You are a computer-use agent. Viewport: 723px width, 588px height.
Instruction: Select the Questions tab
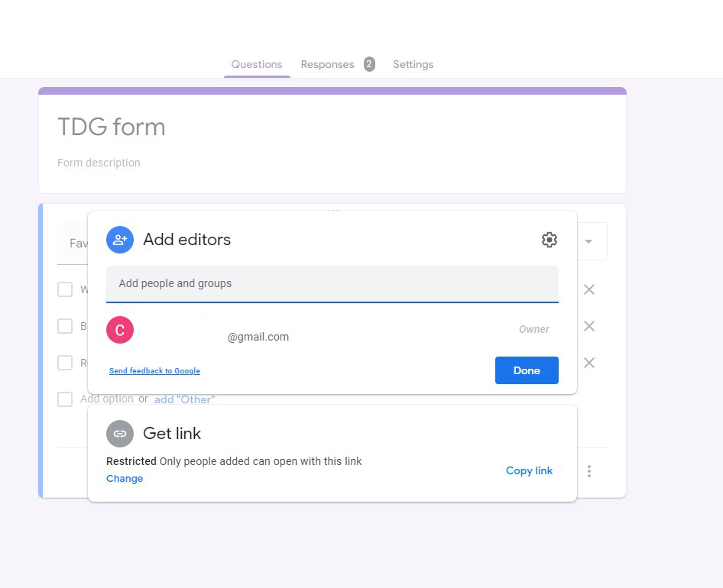coord(257,64)
